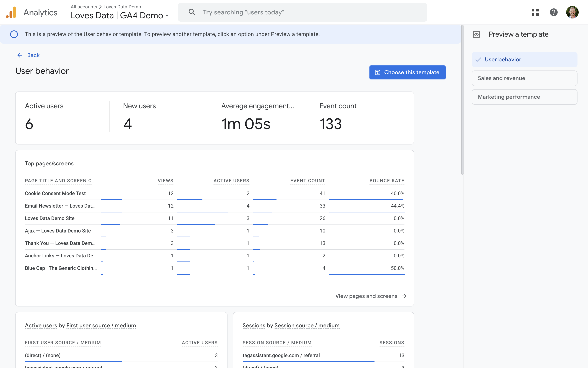Open the Google apps grid icon
Viewport: 588px width, 368px height.
535,12
